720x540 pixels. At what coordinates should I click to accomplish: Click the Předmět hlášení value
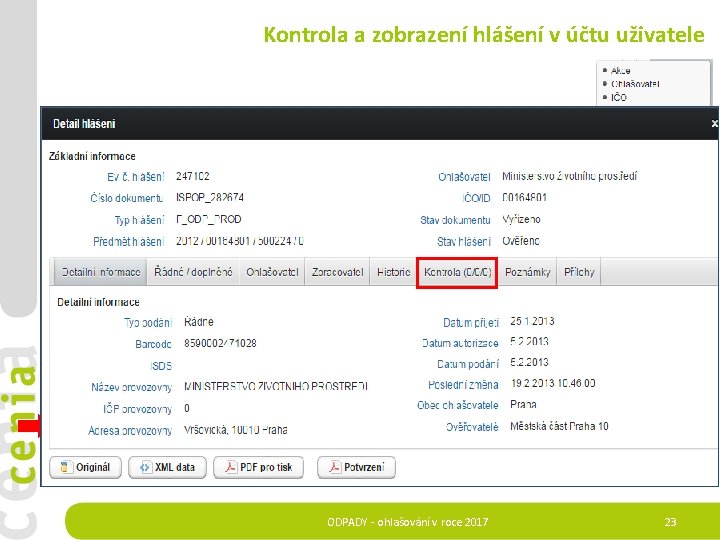[x=239, y=241]
